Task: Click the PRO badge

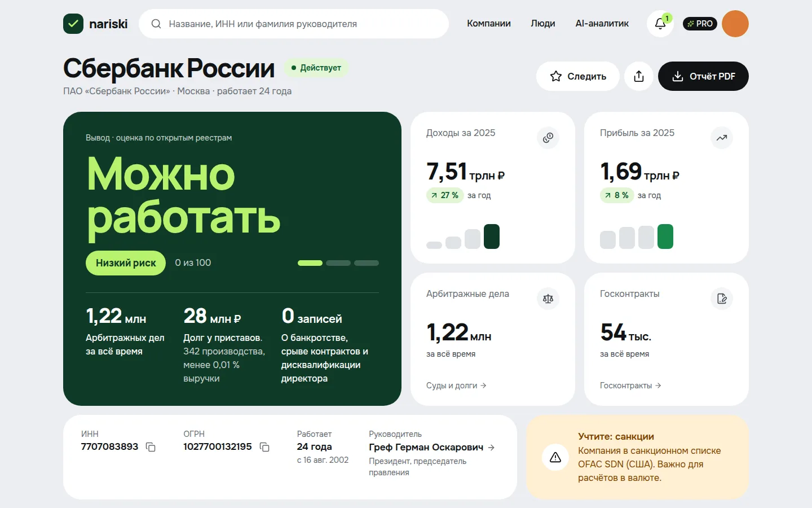Action: click(700, 24)
